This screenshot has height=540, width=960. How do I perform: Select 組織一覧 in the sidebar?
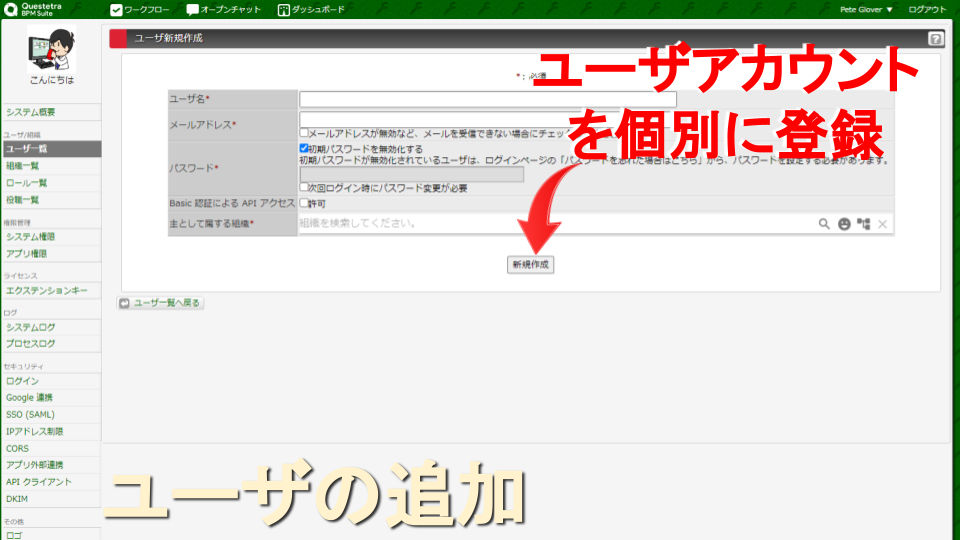pos(24,166)
